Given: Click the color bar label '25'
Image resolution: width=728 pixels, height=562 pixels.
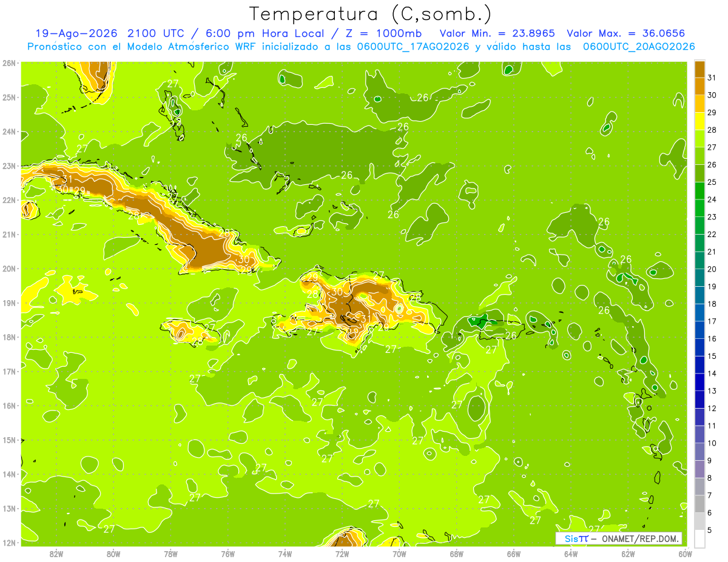Looking at the screenshot, I should [712, 182].
